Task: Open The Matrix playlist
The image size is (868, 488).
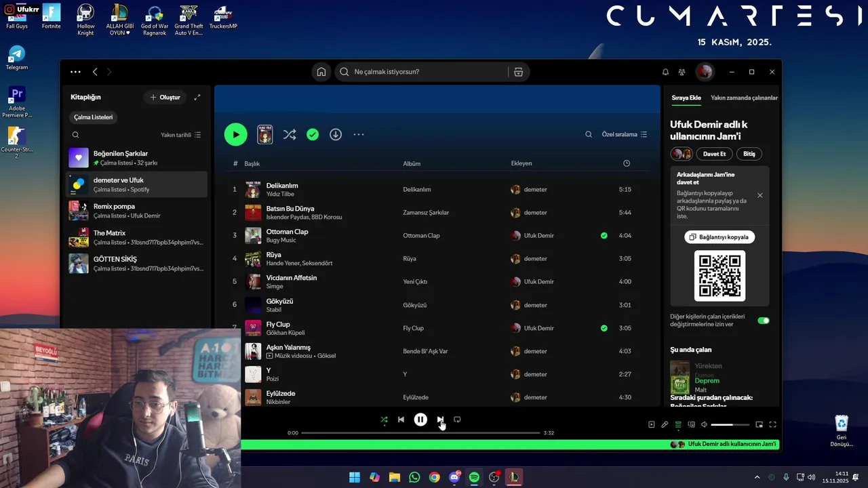Action: coord(136,237)
